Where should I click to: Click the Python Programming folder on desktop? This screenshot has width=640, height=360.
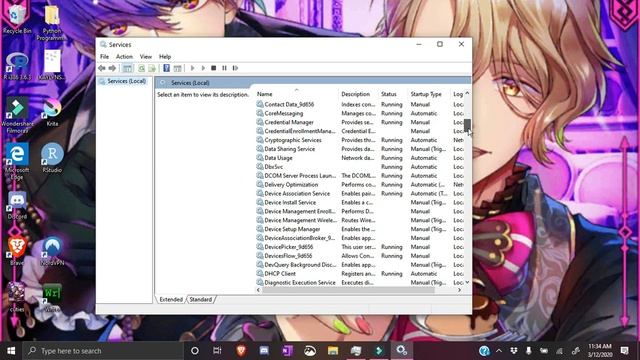click(x=52, y=23)
